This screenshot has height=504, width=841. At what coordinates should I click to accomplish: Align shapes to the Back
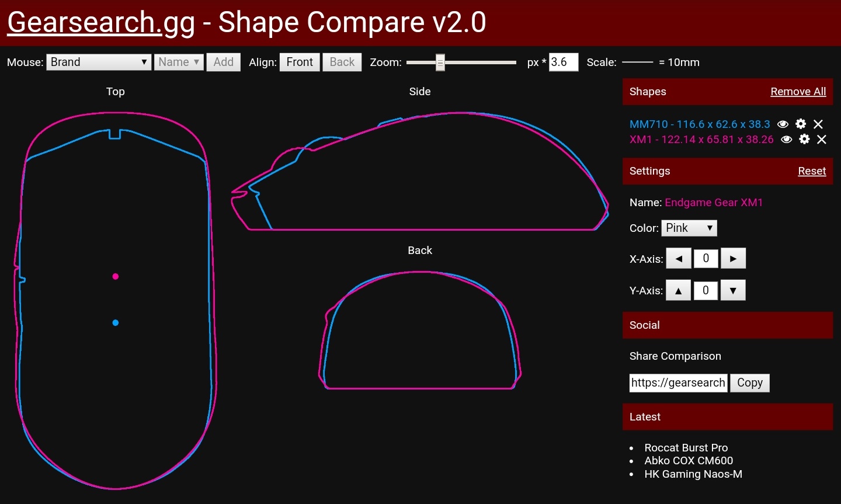click(342, 62)
